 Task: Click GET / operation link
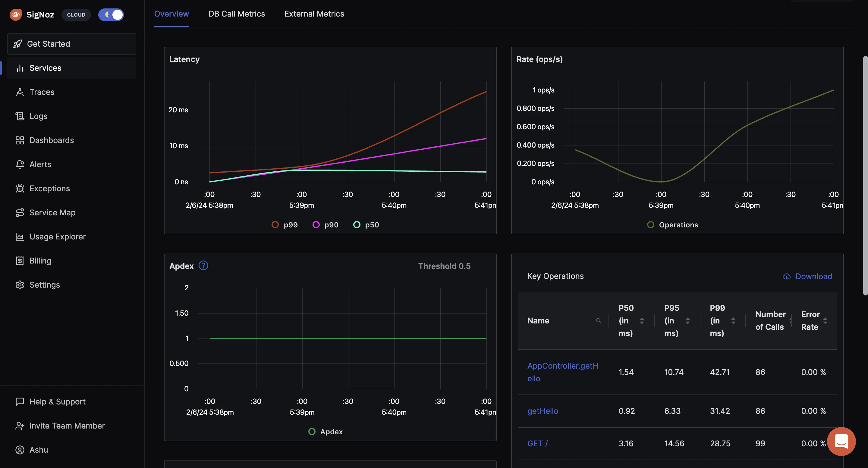[x=536, y=443]
